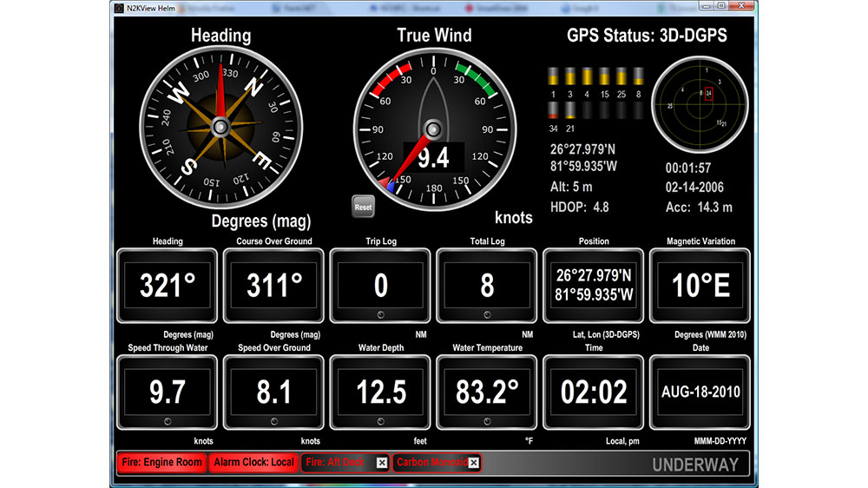Click the UNDERWAY status label
868x488 pixels.
(695, 464)
